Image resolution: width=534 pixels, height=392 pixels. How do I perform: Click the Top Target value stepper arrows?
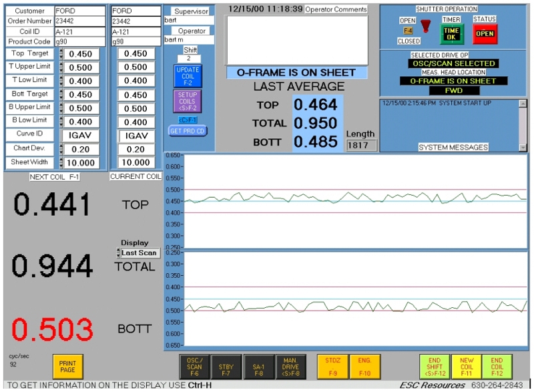click(61, 54)
